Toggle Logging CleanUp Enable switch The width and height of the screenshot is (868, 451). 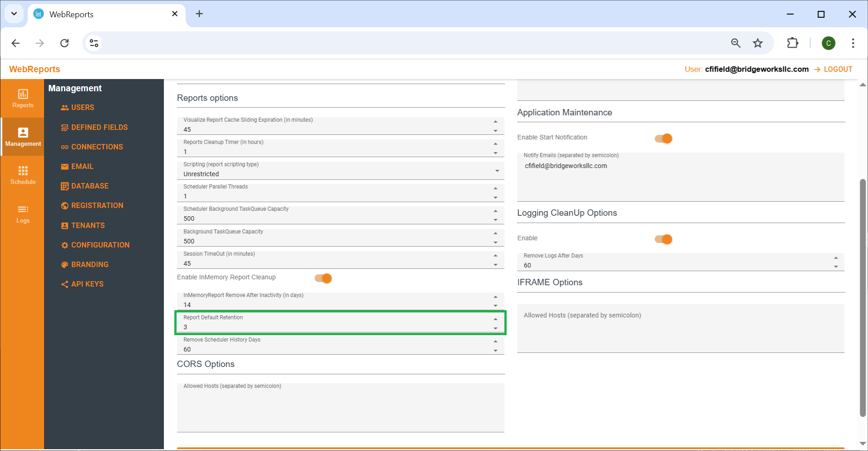663,239
